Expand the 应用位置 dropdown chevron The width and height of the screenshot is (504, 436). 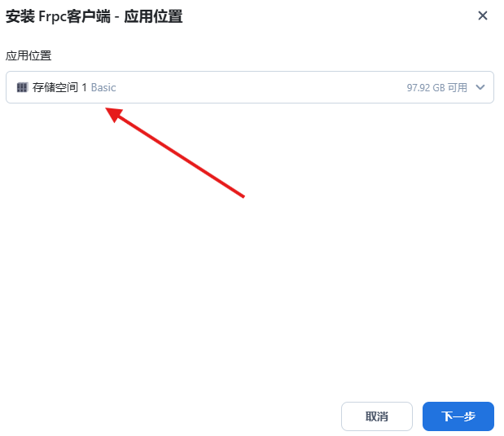tap(480, 87)
